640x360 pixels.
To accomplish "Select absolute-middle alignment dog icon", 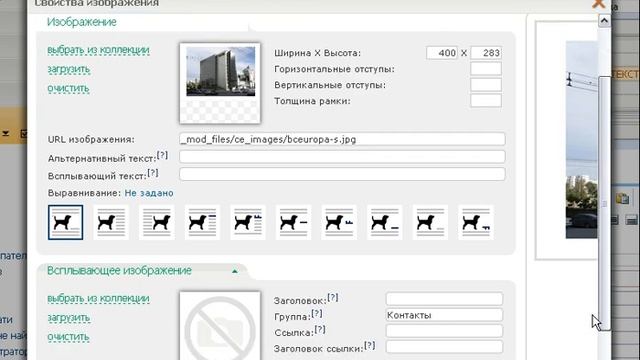I will (x=339, y=222).
